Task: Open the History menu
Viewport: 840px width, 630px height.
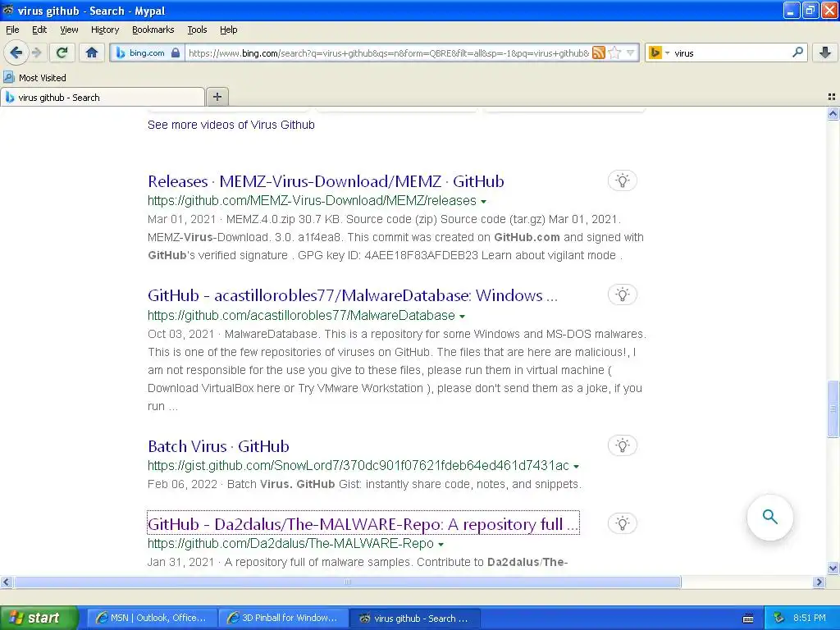Action: pos(104,30)
